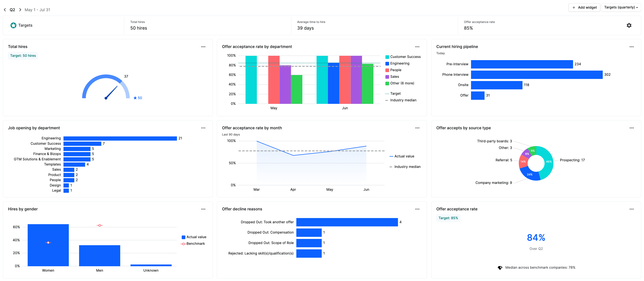
Task: Click the forward chevron after Q2
Action: (20, 10)
